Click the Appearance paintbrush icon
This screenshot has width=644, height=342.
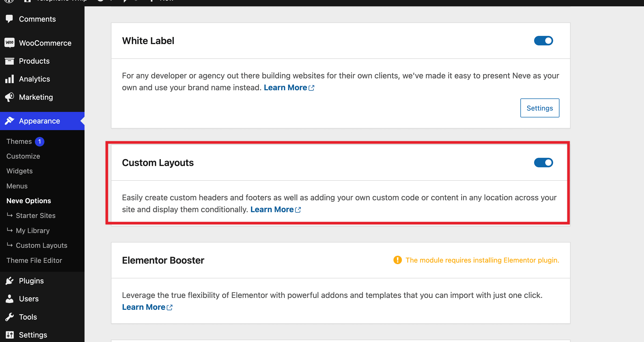coord(9,121)
